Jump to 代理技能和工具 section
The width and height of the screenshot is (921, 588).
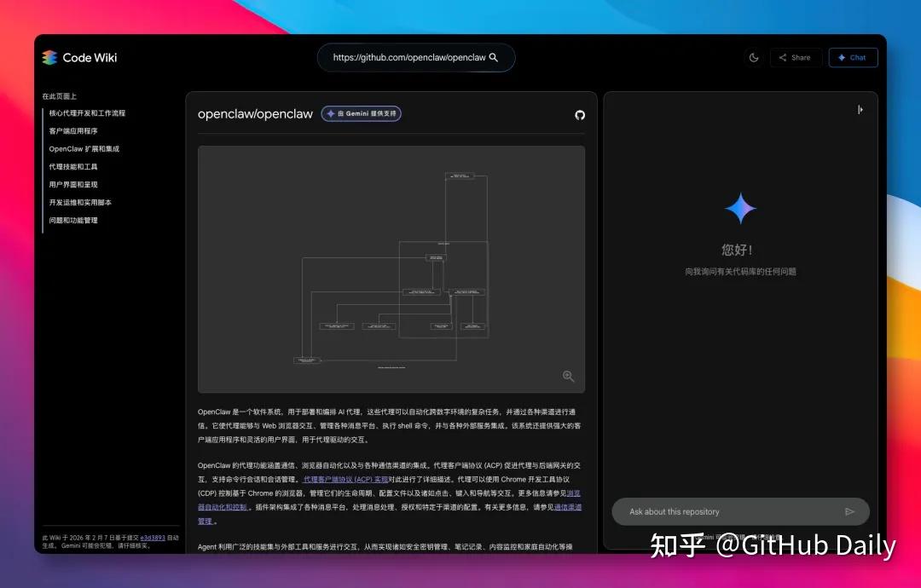pyautogui.click(x=73, y=167)
